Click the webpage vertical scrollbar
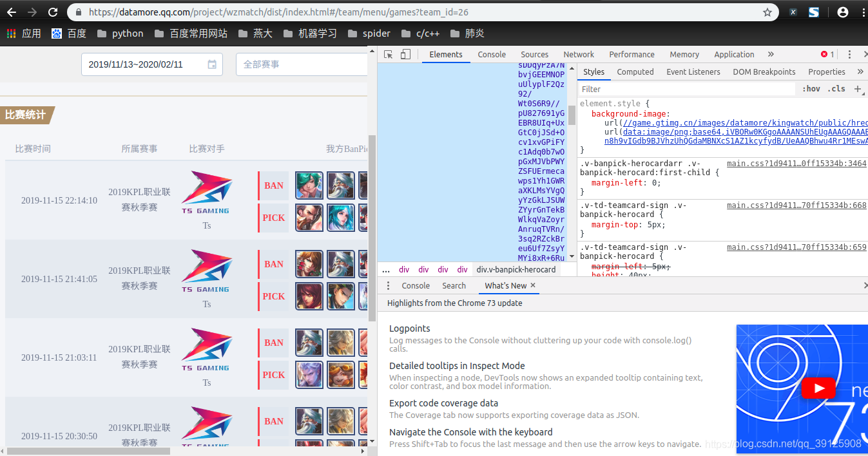The image size is (868, 456). coord(371,229)
